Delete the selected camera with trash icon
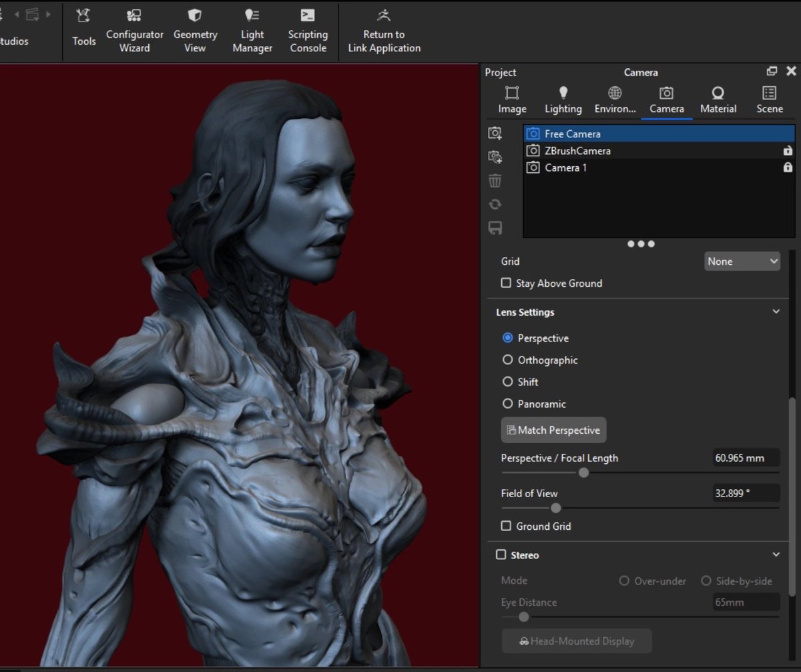 pos(495,181)
